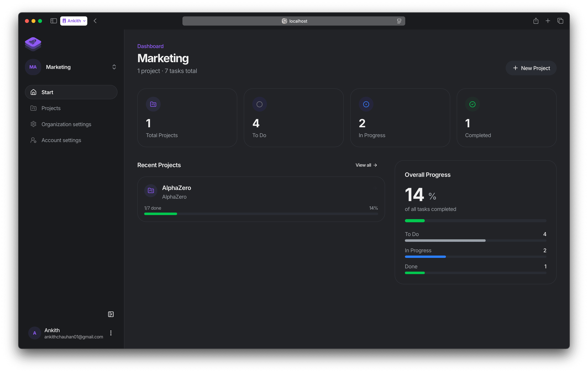
Task: Open a new browser tab with plus
Action: 548,21
